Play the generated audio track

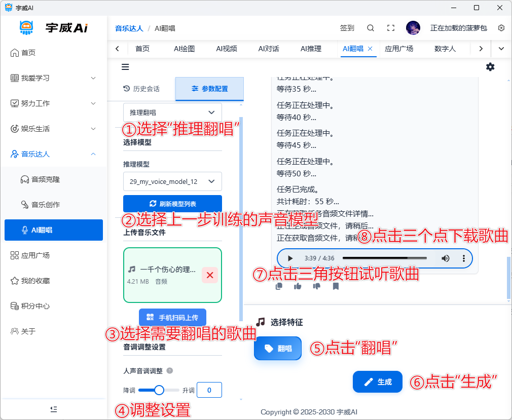point(290,258)
